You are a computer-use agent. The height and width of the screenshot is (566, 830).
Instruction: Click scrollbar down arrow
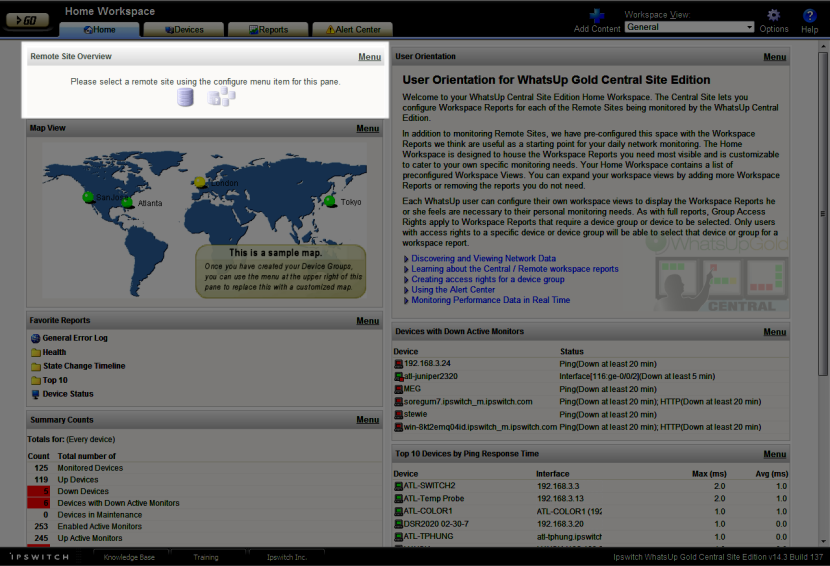pos(823,542)
